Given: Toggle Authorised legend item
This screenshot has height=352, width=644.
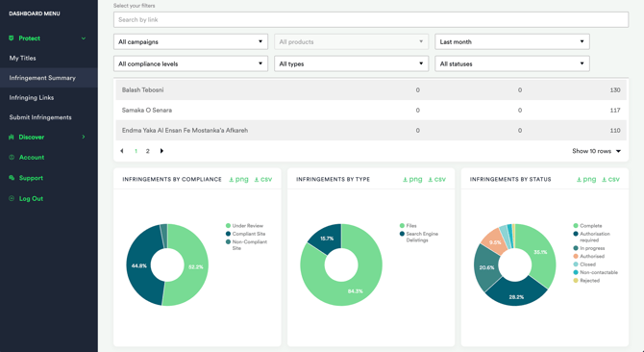Looking at the screenshot, I should click(589, 256).
